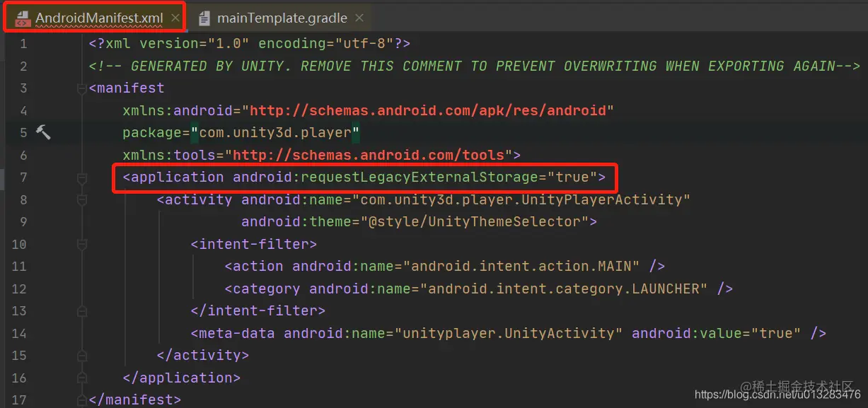
Task: Click the android.intent.category.LAUNCHER string
Action: click(564, 288)
